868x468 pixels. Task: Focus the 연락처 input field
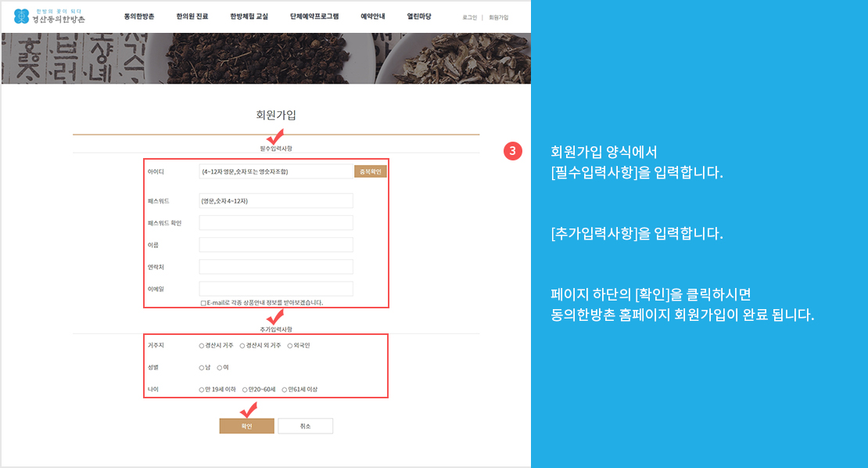coord(276,267)
